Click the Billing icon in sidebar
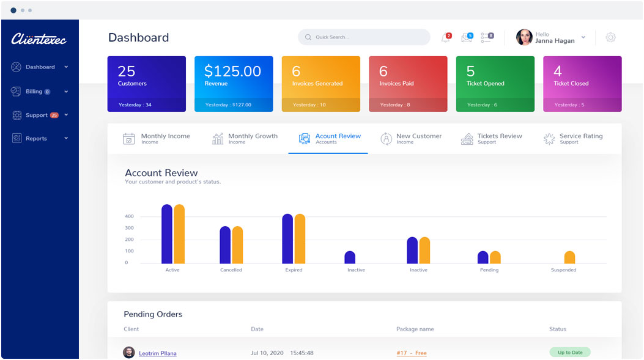 [16, 92]
